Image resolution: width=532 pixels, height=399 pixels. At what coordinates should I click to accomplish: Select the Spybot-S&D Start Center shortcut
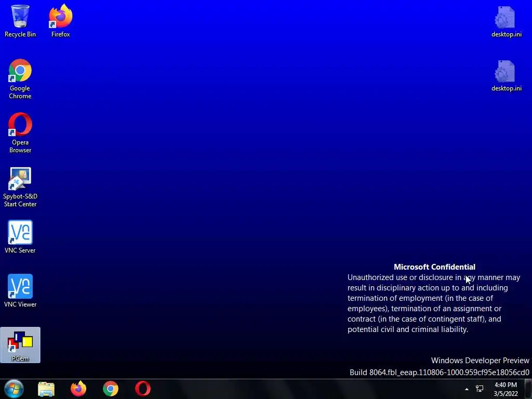(20, 187)
